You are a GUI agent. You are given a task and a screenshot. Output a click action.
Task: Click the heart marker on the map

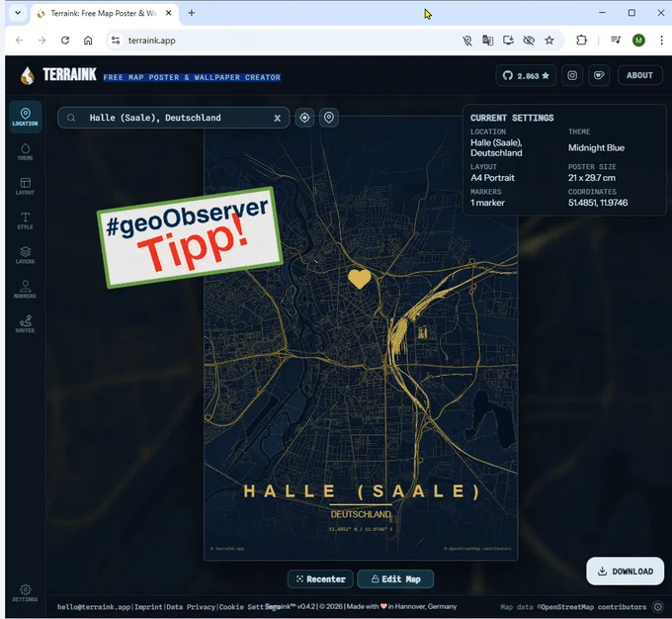(x=359, y=278)
